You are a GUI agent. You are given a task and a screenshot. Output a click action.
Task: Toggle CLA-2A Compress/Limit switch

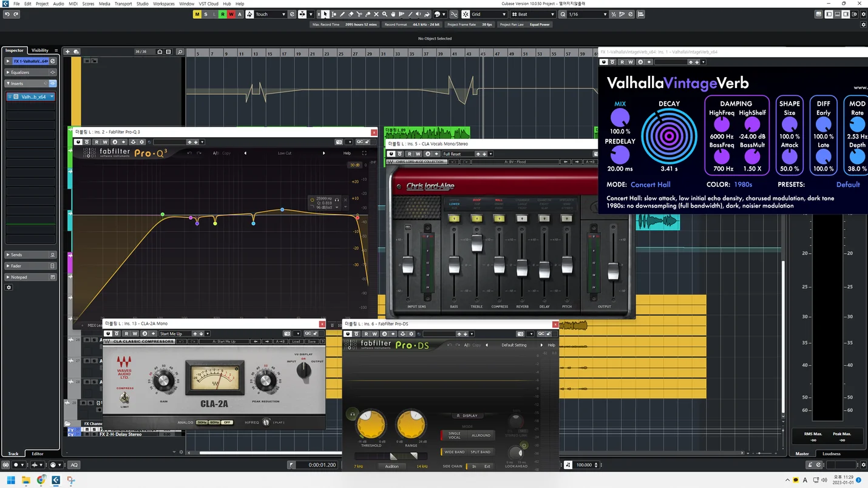click(124, 398)
